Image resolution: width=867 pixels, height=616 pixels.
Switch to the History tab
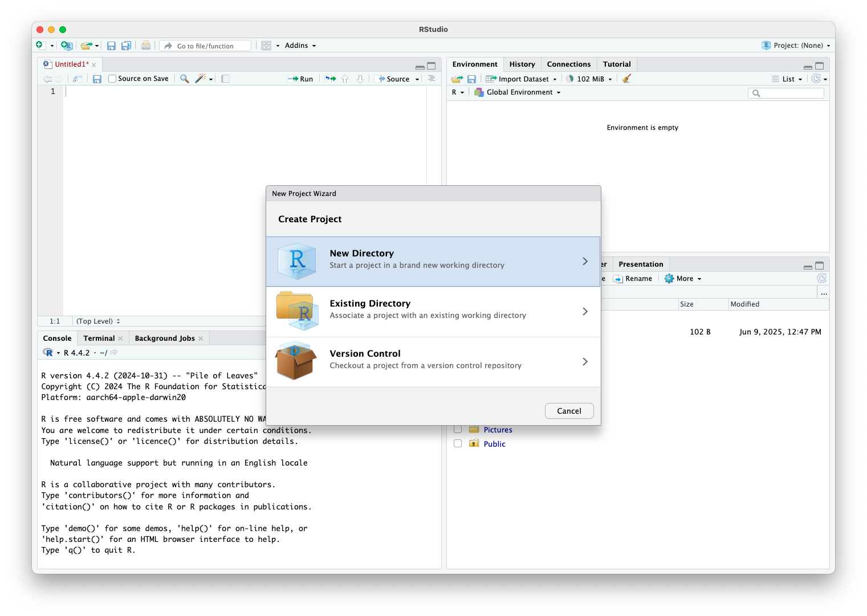(x=522, y=64)
